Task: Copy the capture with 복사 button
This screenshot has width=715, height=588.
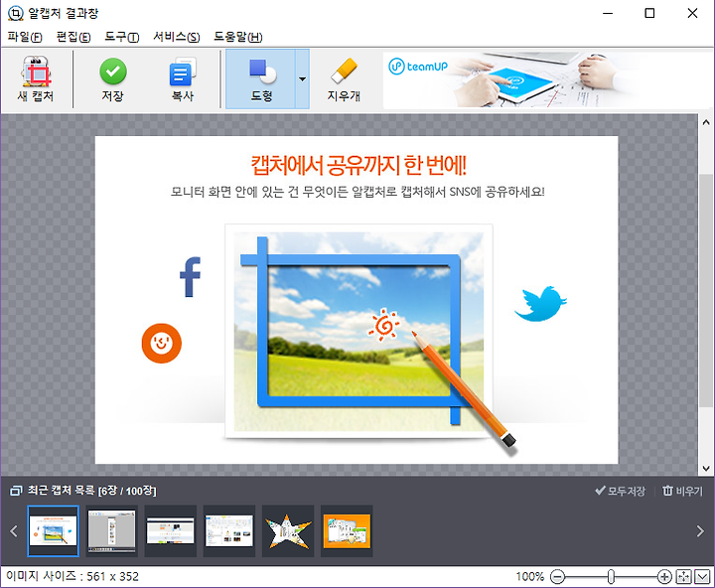Action: coord(183,78)
